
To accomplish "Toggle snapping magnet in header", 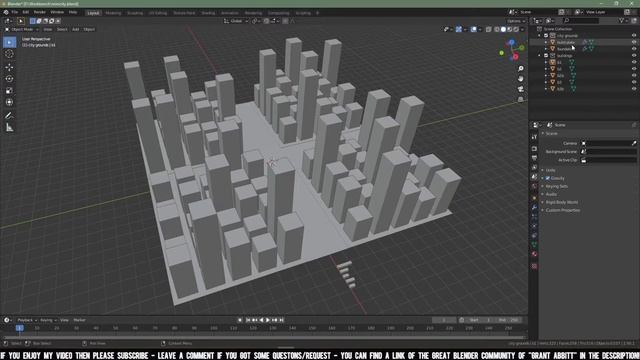I will tap(266, 21).
